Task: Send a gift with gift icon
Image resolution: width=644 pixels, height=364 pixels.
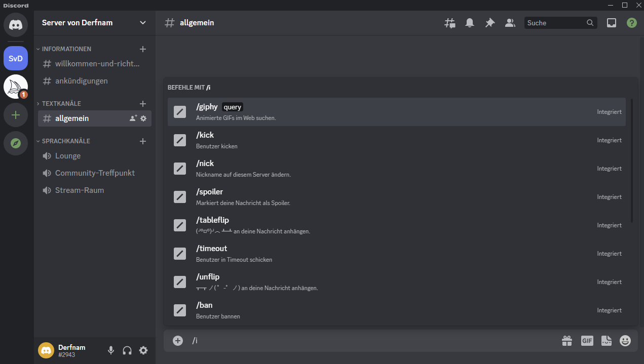Action: [x=567, y=341]
